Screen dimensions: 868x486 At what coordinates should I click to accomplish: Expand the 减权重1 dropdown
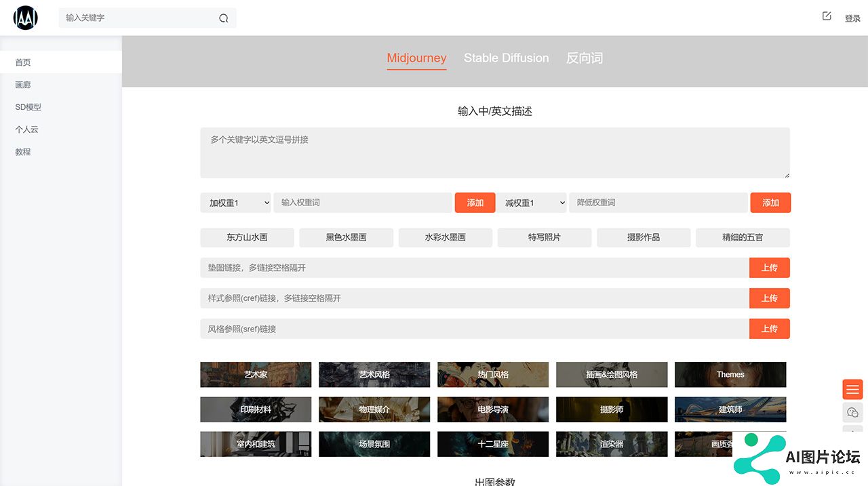[x=532, y=203]
